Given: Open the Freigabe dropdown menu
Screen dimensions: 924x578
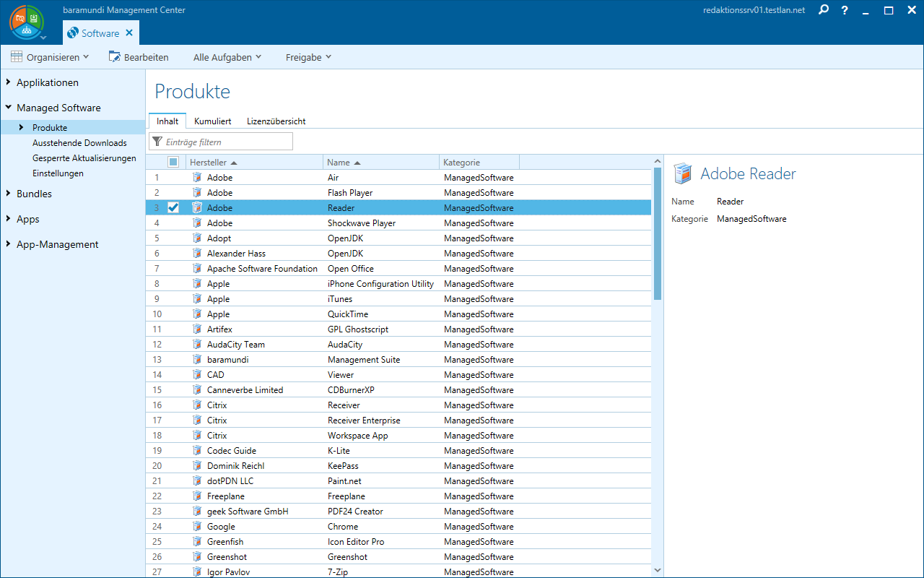Looking at the screenshot, I should coord(308,57).
